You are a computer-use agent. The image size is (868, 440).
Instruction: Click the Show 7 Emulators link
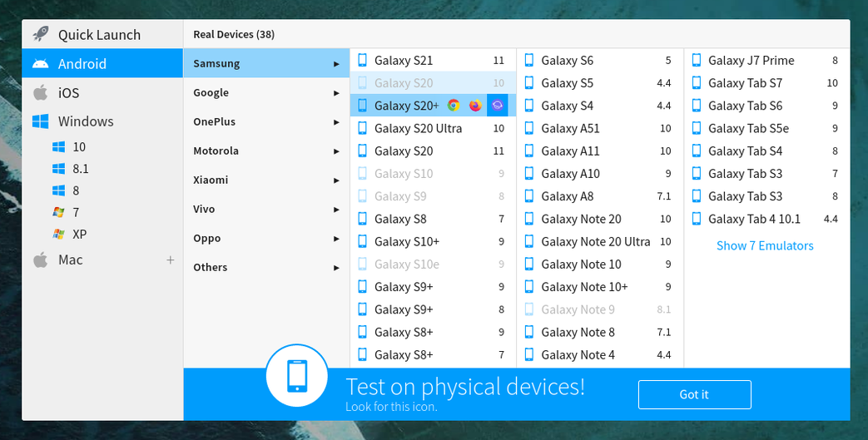coord(765,245)
